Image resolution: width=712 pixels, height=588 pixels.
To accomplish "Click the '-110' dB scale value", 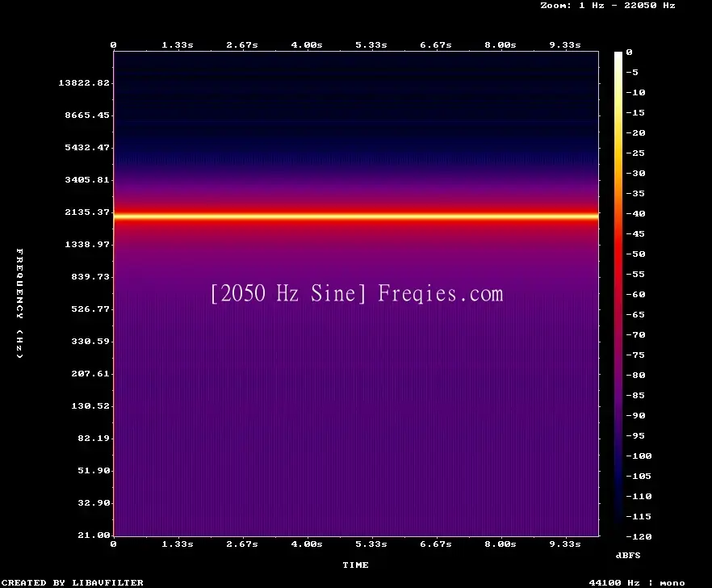I will point(639,496).
